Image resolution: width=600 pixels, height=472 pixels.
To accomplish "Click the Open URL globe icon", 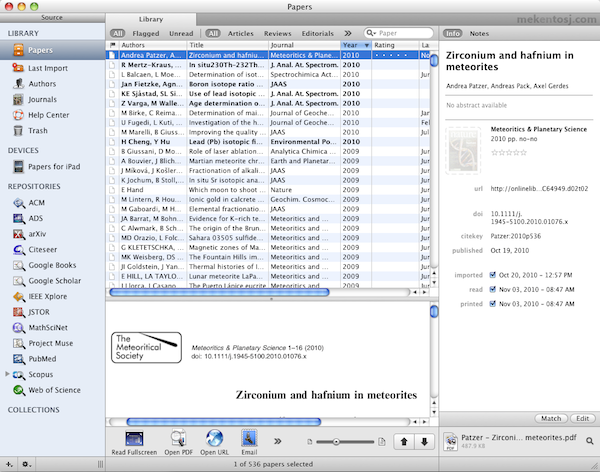I will 214,439.
